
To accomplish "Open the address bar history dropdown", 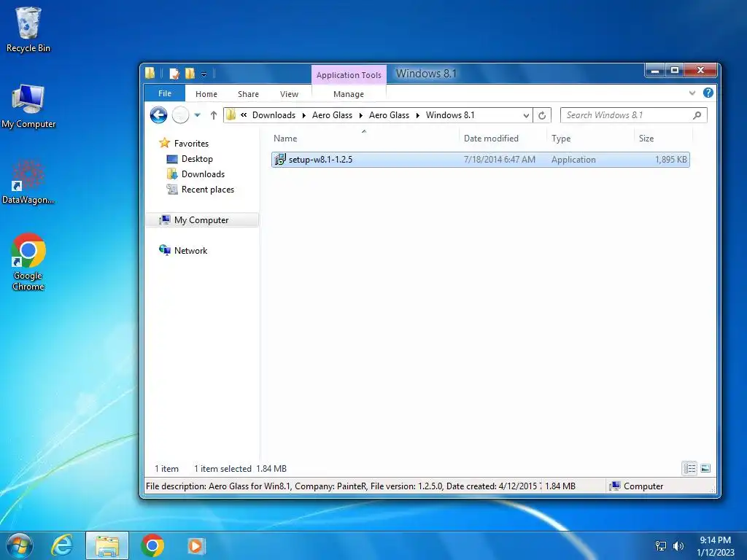I will 526,115.
